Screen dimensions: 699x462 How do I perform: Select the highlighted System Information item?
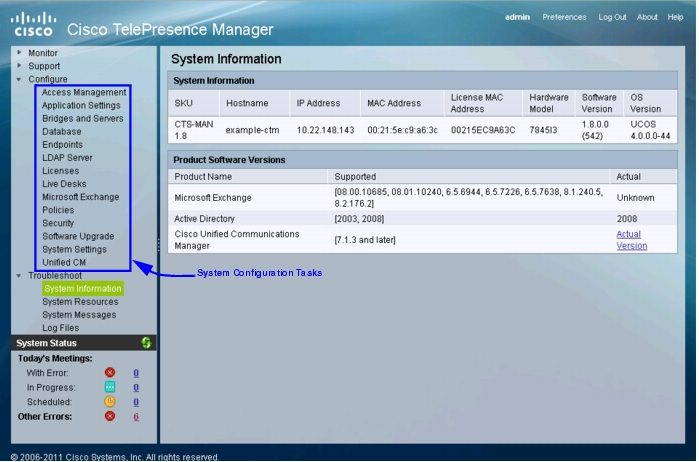(83, 289)
